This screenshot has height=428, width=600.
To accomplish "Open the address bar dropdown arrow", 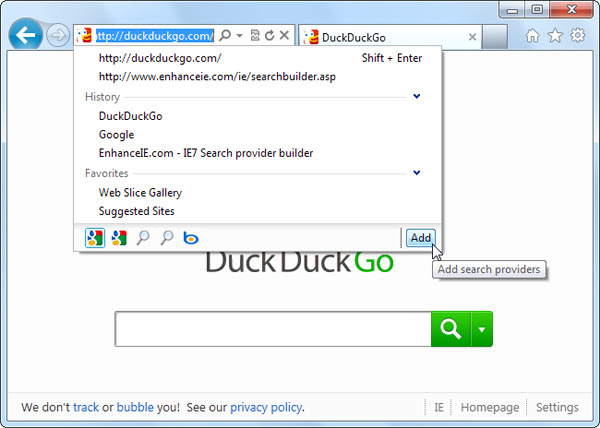I will (240, 36).
